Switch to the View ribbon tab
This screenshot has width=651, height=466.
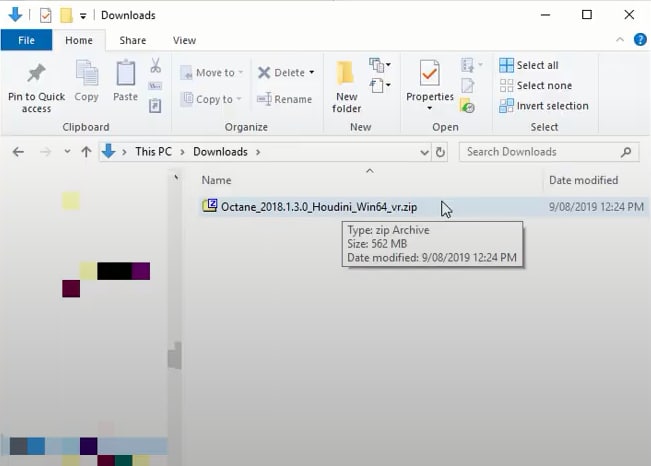pyautogui.click(x=184, y=40)
